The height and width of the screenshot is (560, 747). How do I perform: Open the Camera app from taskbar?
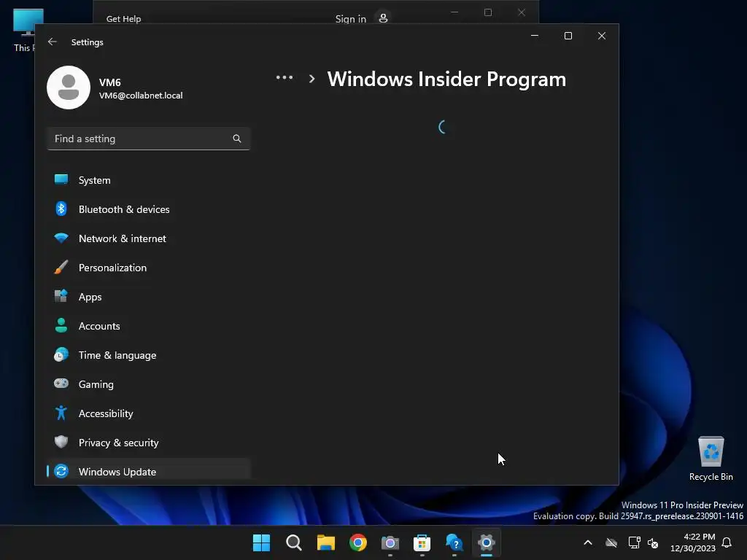coord(390,542)
